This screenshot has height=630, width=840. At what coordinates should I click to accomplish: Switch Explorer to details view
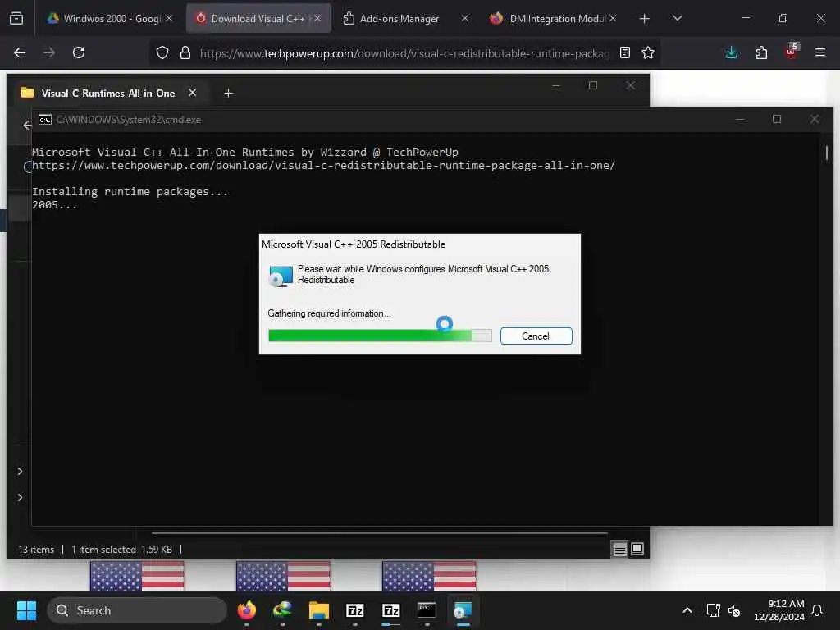click(x=620, y=549)
